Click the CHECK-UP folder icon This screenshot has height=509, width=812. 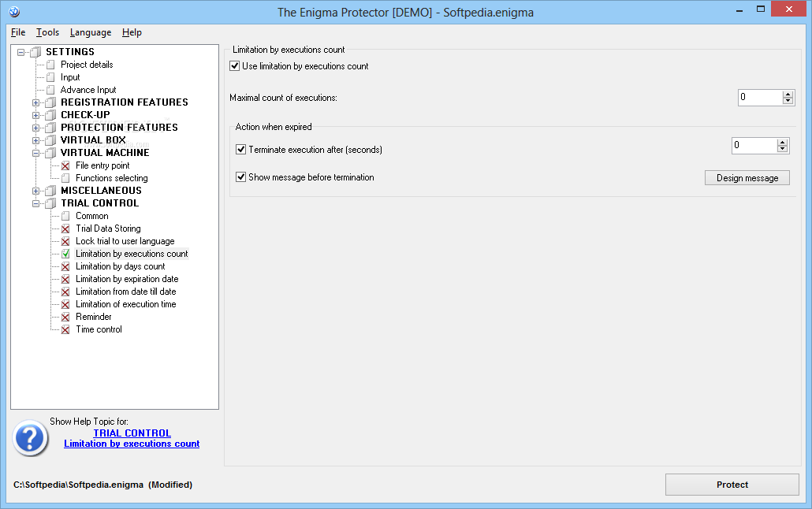coord(50,115)
